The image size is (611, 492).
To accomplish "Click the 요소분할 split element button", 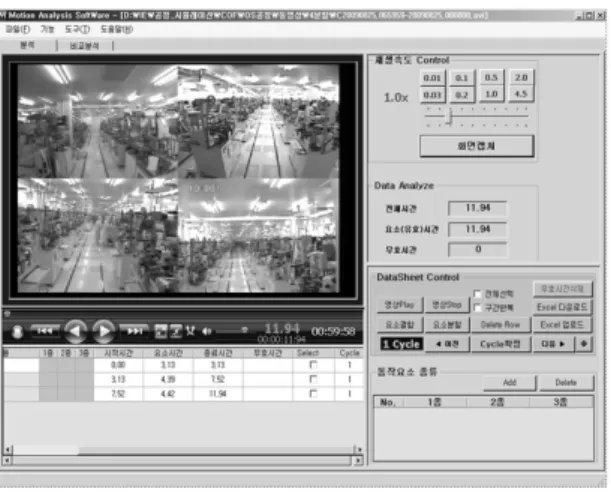I will click(447, 324).
